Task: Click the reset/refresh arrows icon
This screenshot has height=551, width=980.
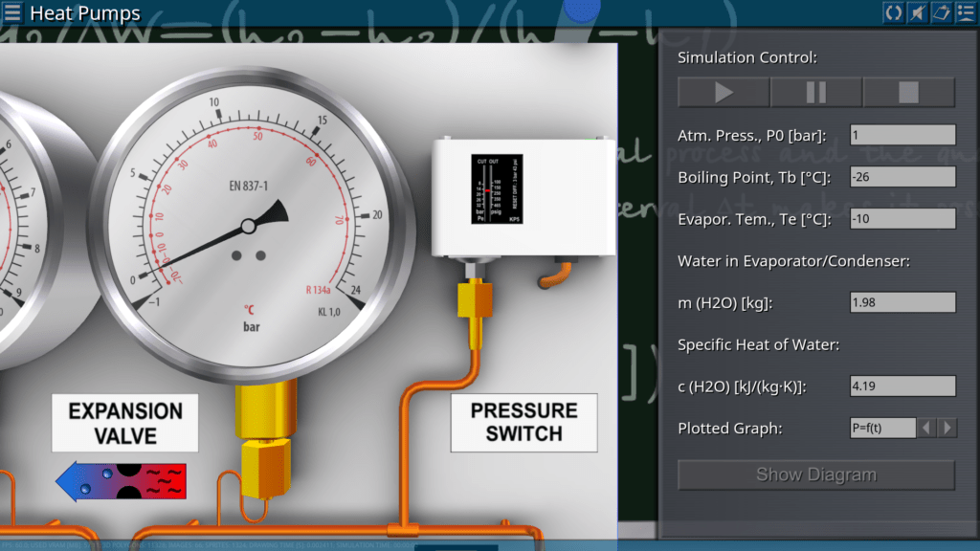Action: tap(893, 12)
